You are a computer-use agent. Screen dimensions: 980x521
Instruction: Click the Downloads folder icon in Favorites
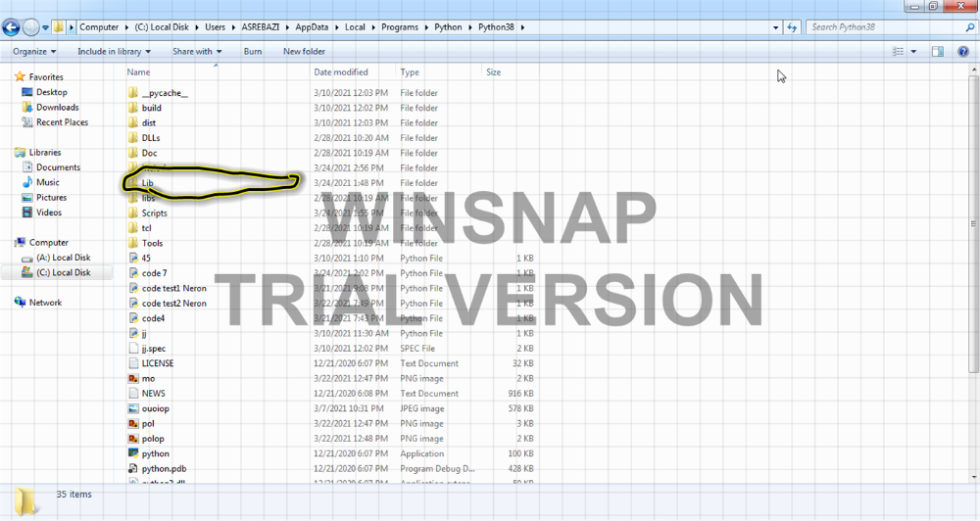point(26,108)
